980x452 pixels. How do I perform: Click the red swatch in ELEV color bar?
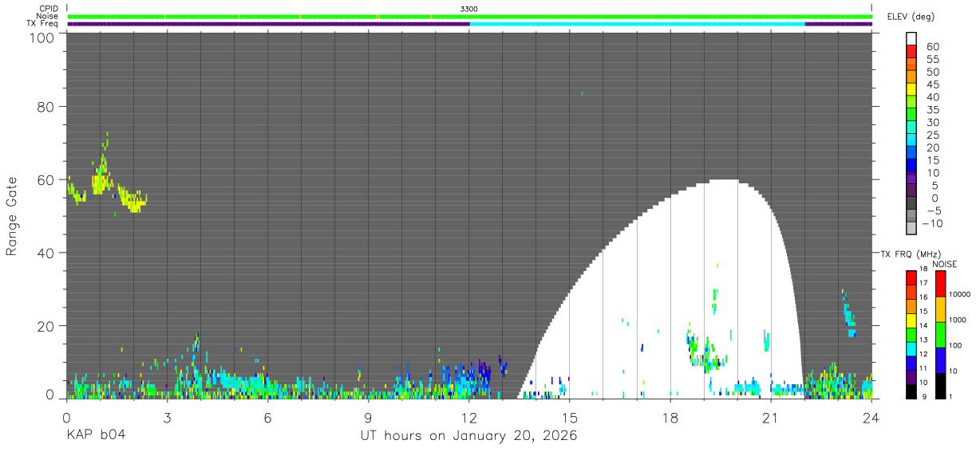click(911, 53)
